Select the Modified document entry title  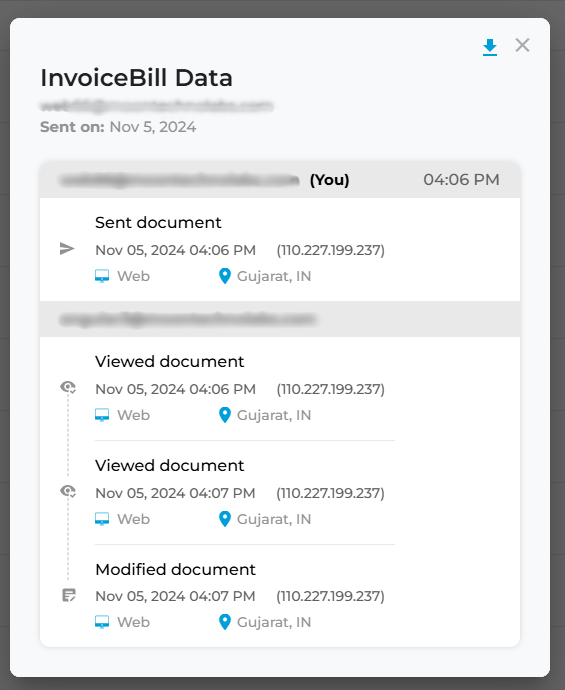pyautogui.click(x=175, y=569)
